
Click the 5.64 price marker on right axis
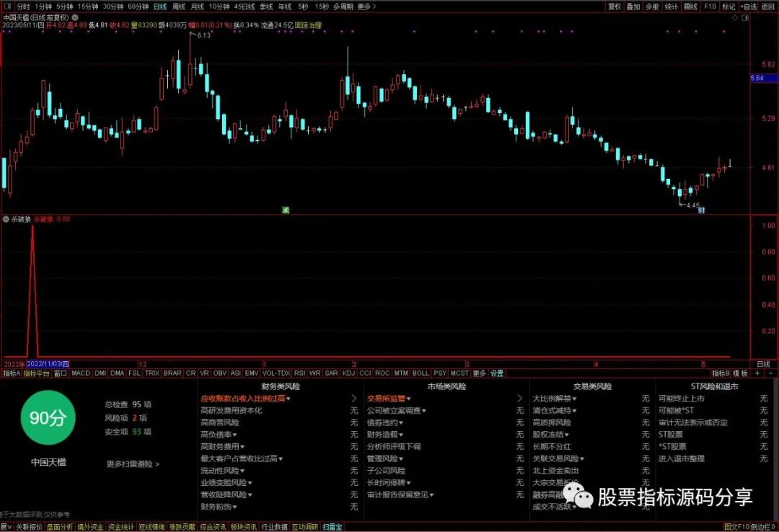coord(763,78)
